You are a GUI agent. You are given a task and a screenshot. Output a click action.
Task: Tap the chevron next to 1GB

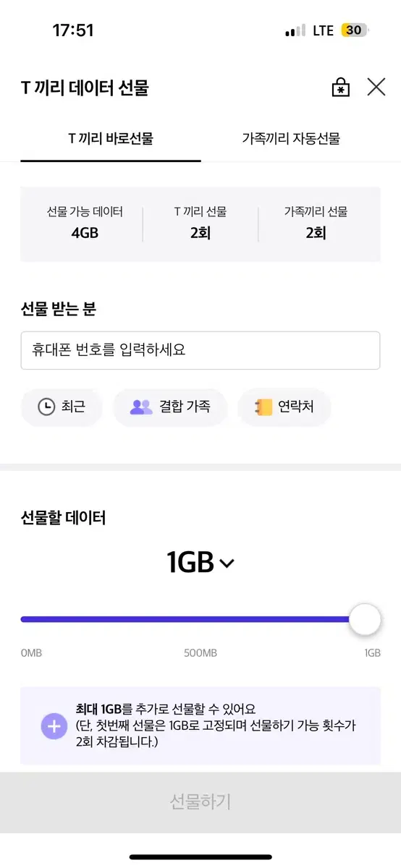click(x=227, y=563)
